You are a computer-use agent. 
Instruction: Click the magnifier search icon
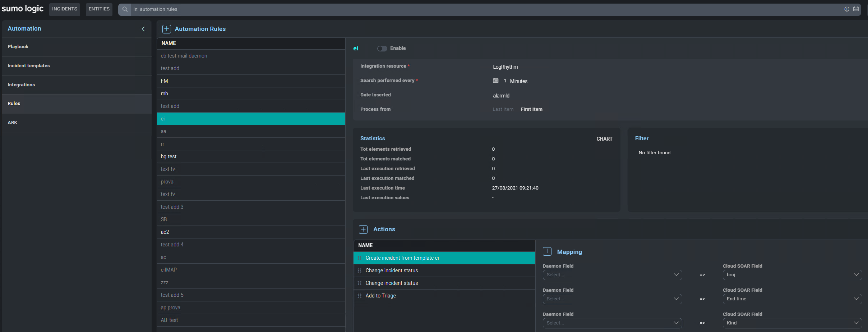tap(125, 9)
